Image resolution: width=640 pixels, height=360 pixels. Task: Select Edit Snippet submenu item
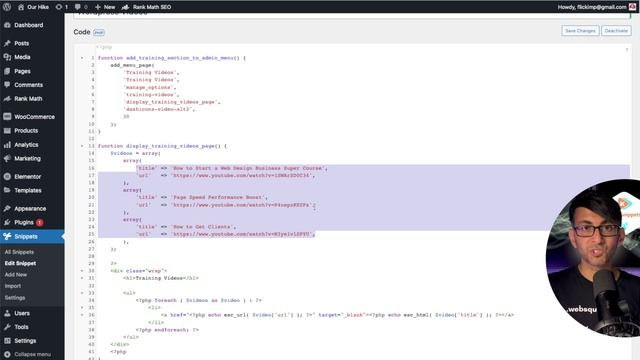point(20,263)
